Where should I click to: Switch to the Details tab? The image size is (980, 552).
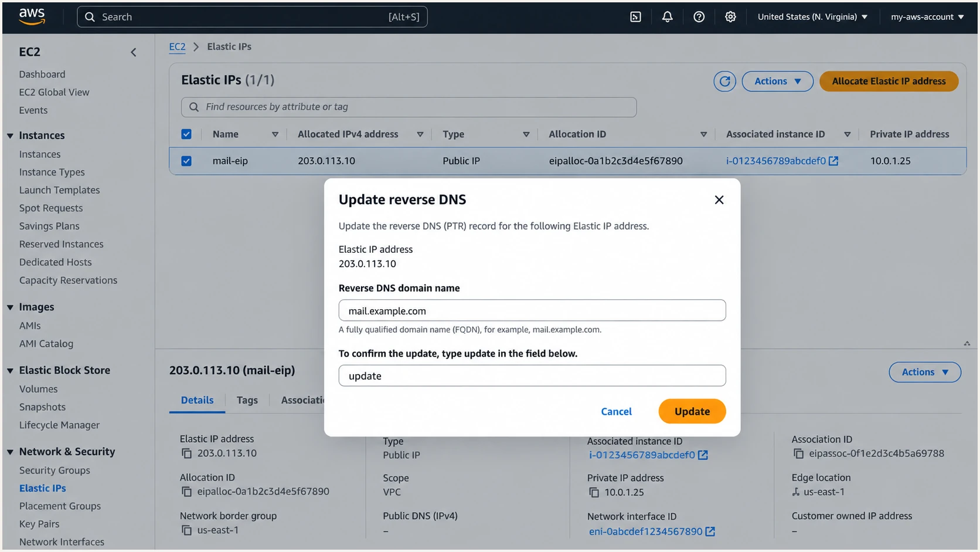[x=197, y=400]
